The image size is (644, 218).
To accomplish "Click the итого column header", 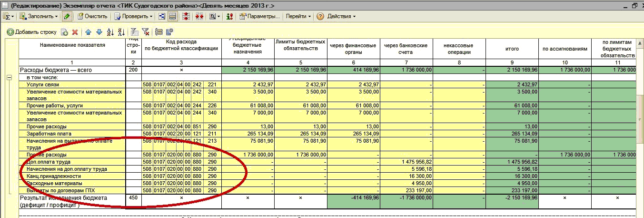I will (512, 49).
